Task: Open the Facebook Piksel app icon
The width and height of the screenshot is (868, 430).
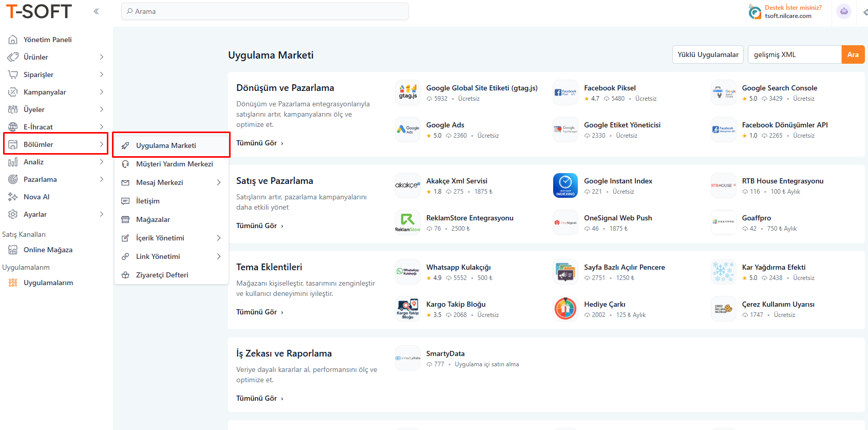Action: coord(565,92)
